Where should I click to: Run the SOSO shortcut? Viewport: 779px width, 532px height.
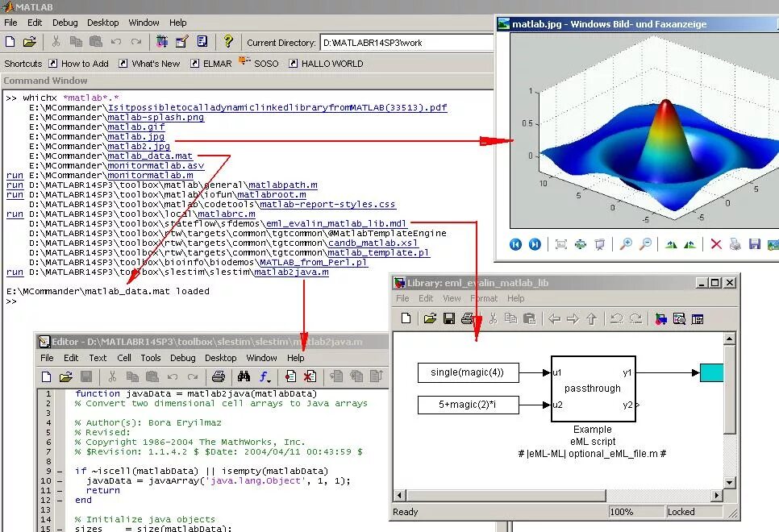click(x=259, y=63)
